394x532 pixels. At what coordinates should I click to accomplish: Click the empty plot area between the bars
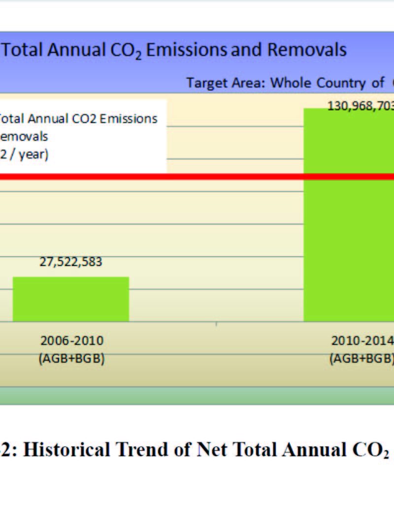(x=216, y=246)
